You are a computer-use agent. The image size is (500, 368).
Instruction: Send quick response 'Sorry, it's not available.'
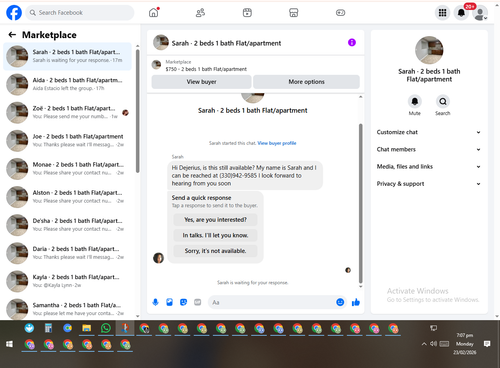pyautogui.click(x=215, y=251)
